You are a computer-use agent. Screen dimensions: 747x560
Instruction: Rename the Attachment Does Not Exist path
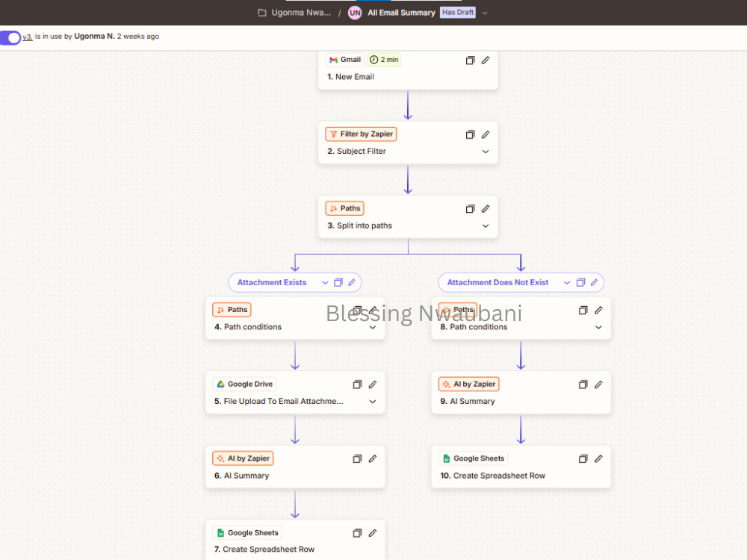coord(594,283)
